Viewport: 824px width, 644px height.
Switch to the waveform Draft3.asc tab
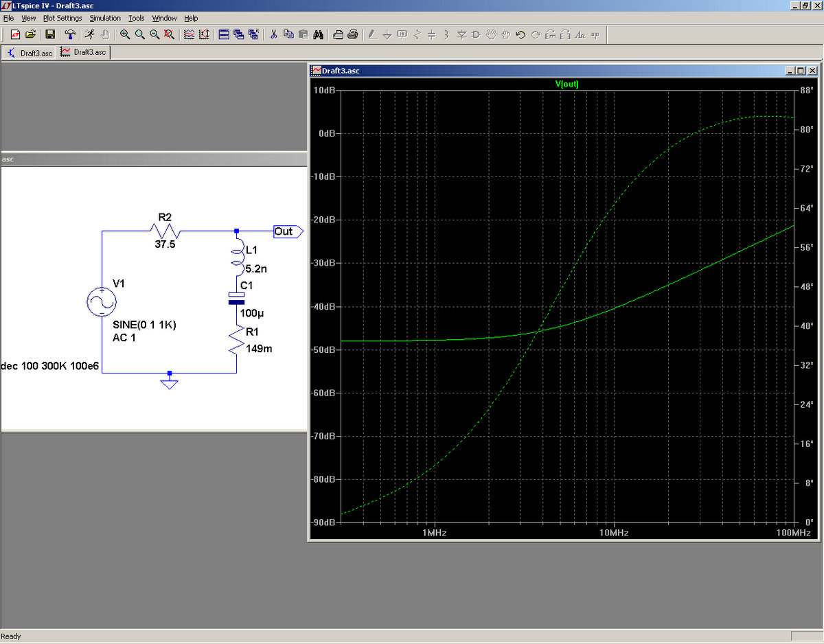click(83, 52)
